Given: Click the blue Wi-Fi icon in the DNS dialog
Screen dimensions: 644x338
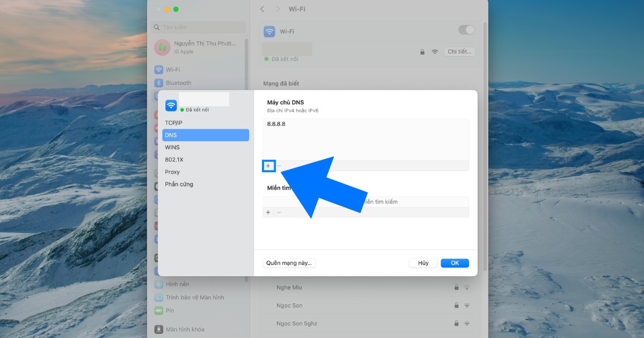Looking at the screenshot, I should pyautogui.click(x=171, y=105).
